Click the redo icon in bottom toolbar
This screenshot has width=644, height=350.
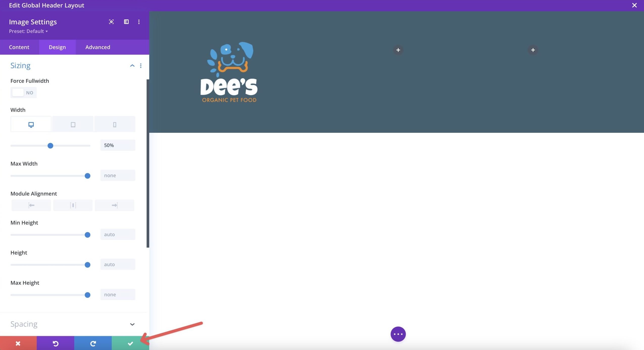pyautogui.click(x=93, y=343)
